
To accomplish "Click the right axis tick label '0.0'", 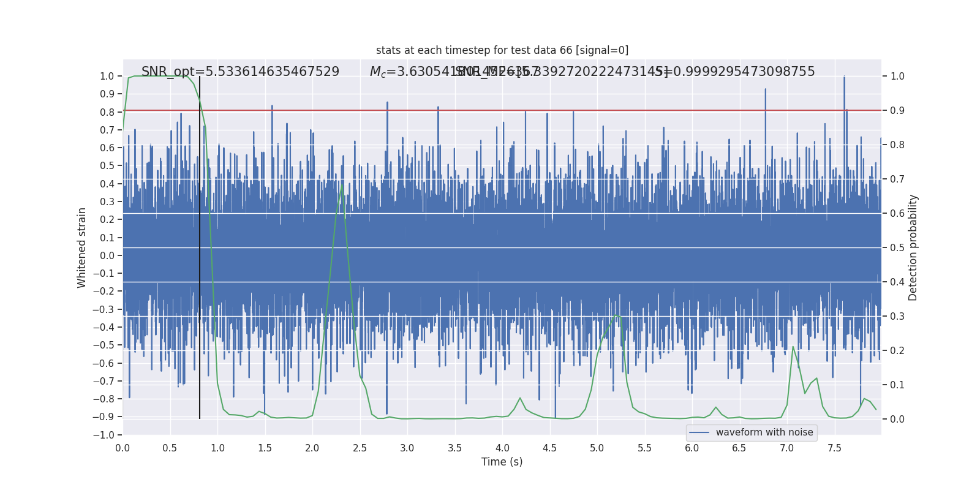I will click(897, 420).
